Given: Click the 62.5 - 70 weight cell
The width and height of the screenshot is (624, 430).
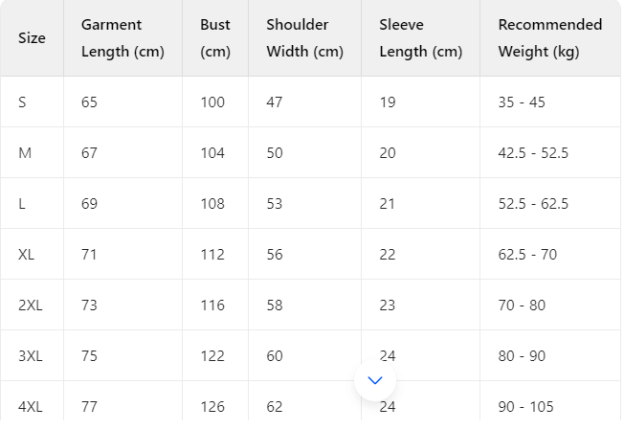Looking at the screenshot, I should click(x=527, y=255).
